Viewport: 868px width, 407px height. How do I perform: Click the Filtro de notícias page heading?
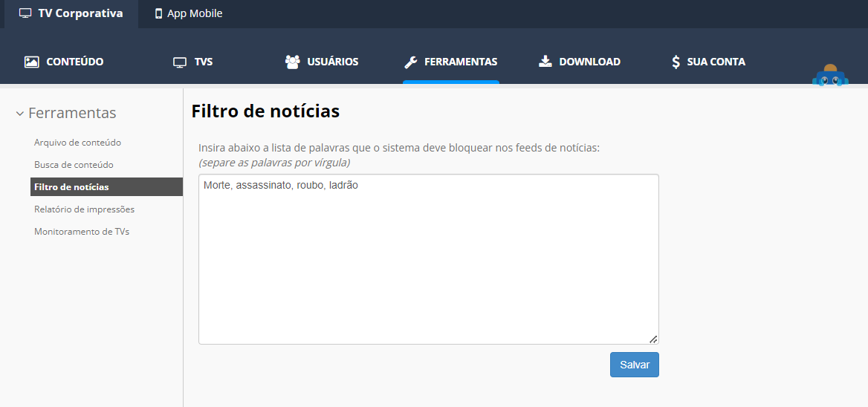pos(265,111)
